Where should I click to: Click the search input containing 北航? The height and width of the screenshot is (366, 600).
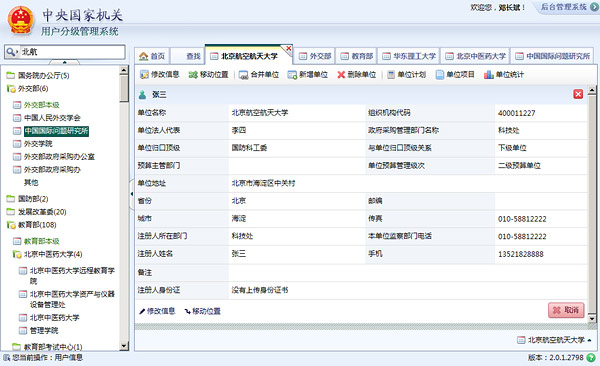(x=65, y=52)
